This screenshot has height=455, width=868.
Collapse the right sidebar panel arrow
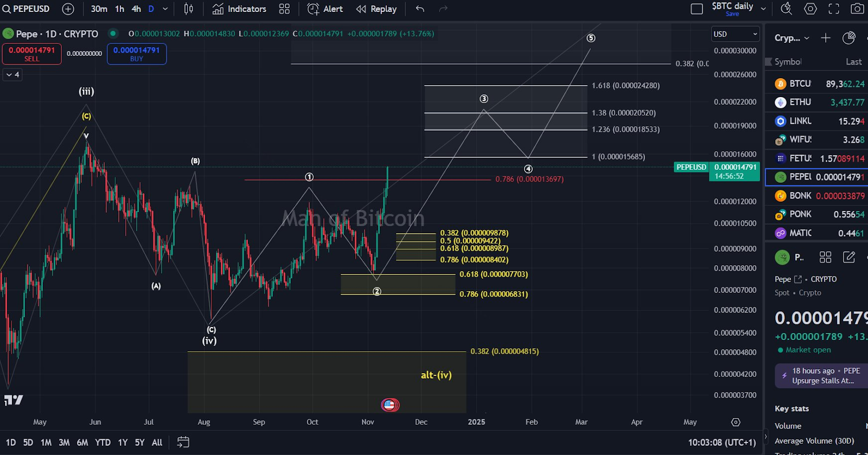click(765, 435)
